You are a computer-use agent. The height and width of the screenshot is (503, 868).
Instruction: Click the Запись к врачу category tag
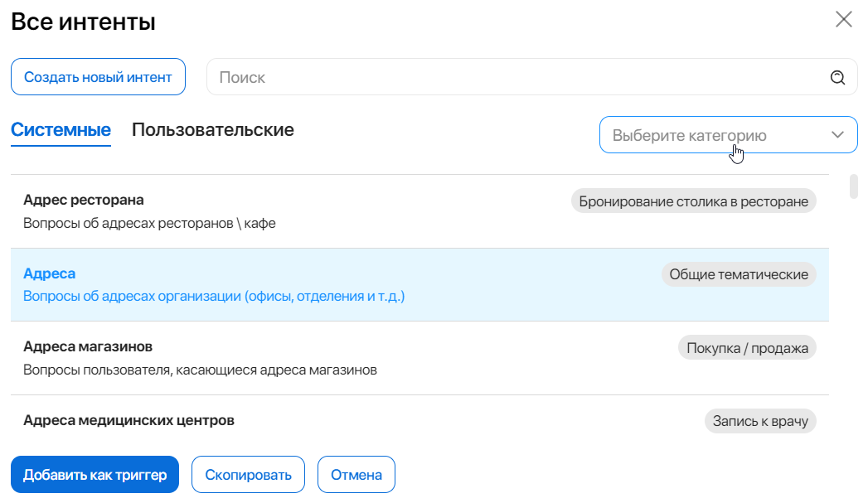pos(760,421)
